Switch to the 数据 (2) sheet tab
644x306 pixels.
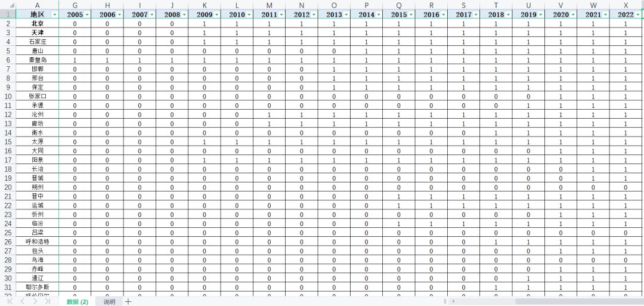78,302
